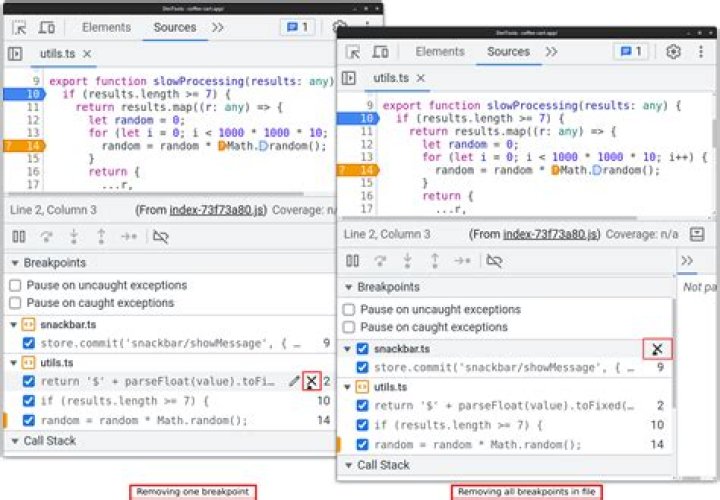Deactivate breakpoints in right window
Screen dimensions: 720x500
tap(494, 261)
